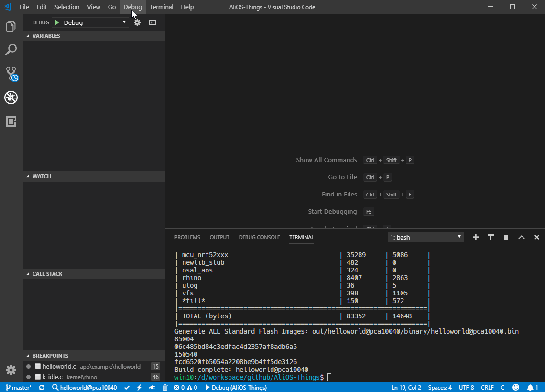
Task: Open the File menu
Action: click(24, 7)
